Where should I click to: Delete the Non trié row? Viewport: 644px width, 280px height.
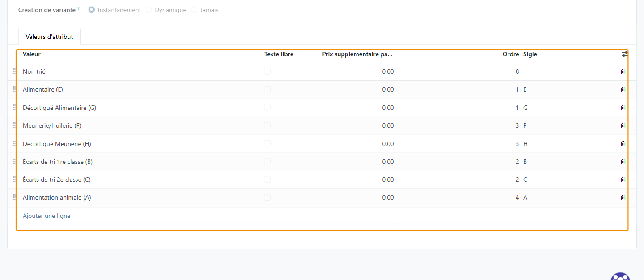[x=623, y=71]
